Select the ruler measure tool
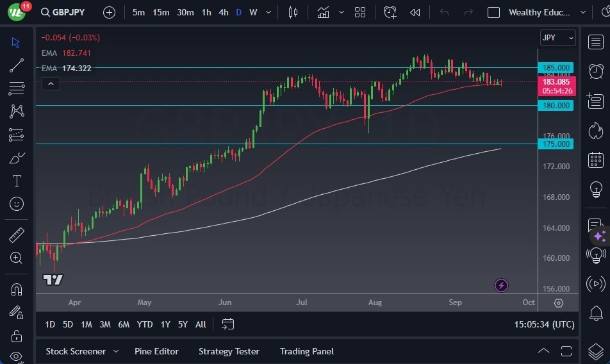This screenshot has width=610, height=364. [x=17, y=235]
